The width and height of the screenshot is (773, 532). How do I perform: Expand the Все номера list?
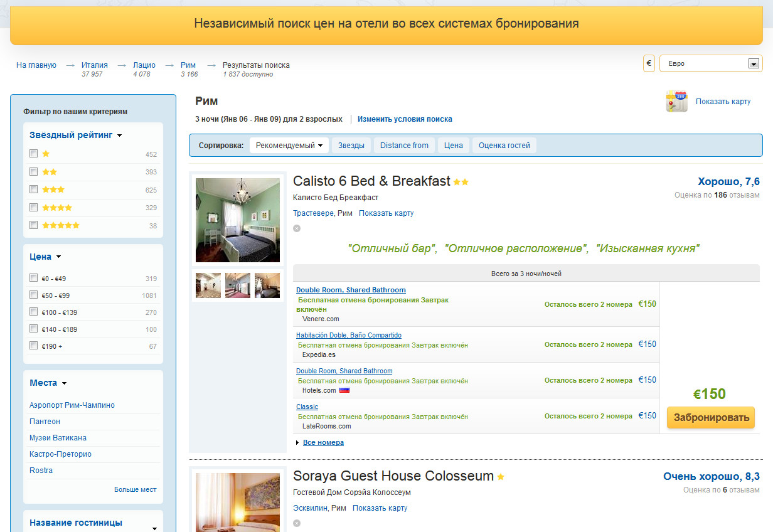(323, 442)
